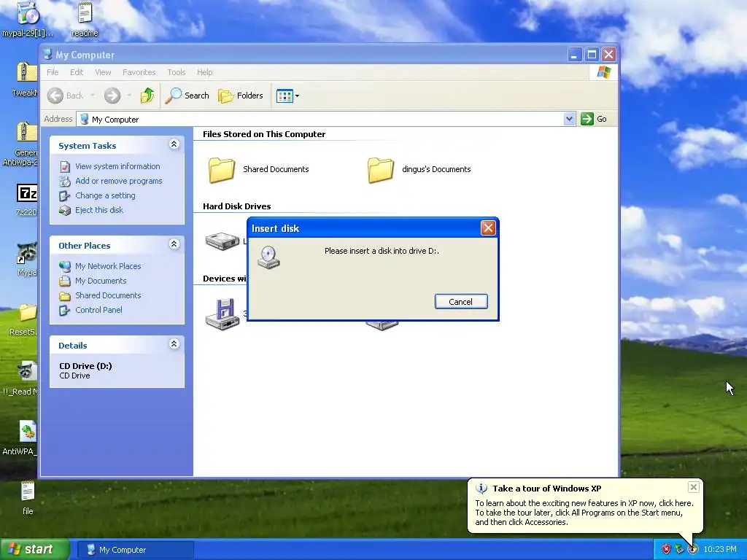
Task: Select the Shared Documents folder icon
Action: (222, 170)
